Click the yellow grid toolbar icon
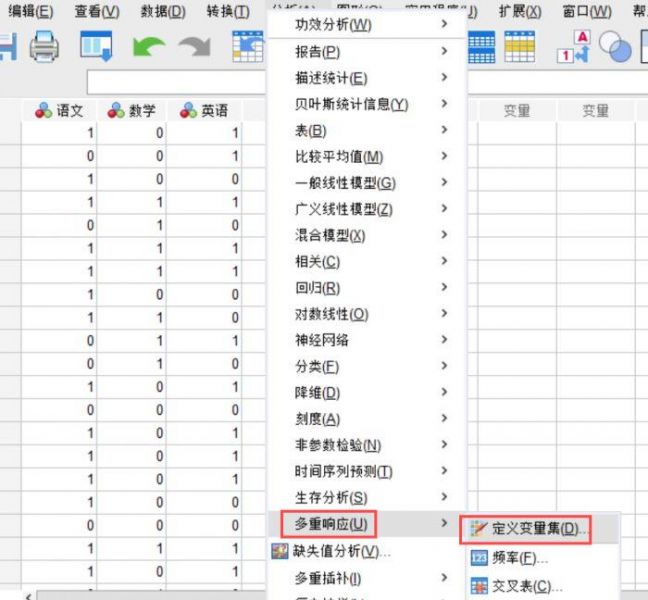Screen dimensions: 648x600 [x=519, y=47]
